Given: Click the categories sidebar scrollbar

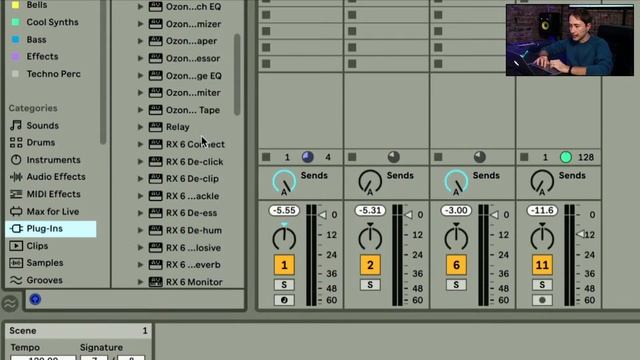Looking at the screenshot, I should [x=103, y=72].
